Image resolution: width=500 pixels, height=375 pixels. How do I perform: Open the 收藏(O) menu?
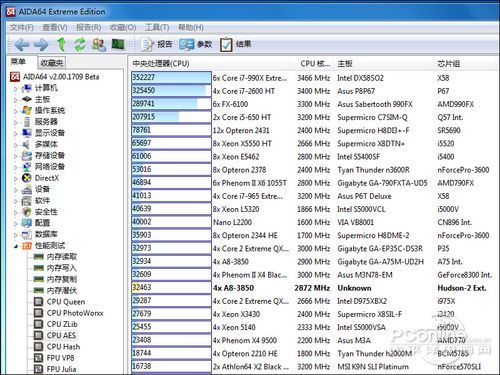[x=123, y=27]
